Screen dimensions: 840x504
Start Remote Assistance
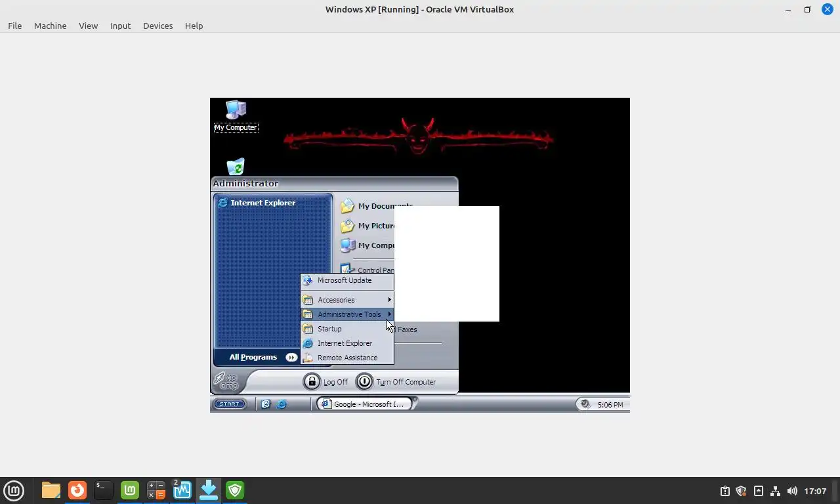(x=347, y=358)
